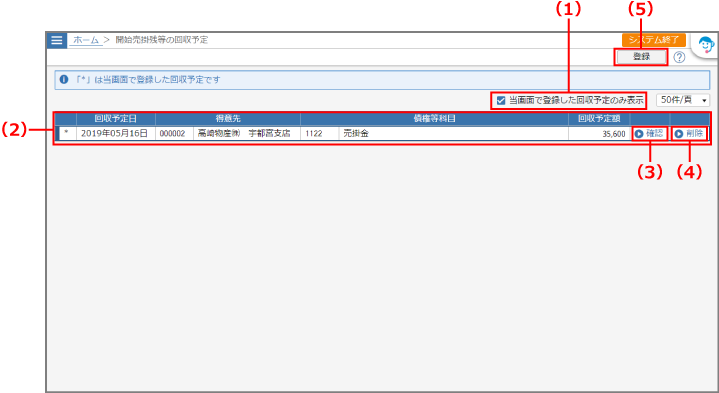Viewport: 719px width, 393px height.
Task: Open the hamburger menu icon
Action: pos(57,40)
